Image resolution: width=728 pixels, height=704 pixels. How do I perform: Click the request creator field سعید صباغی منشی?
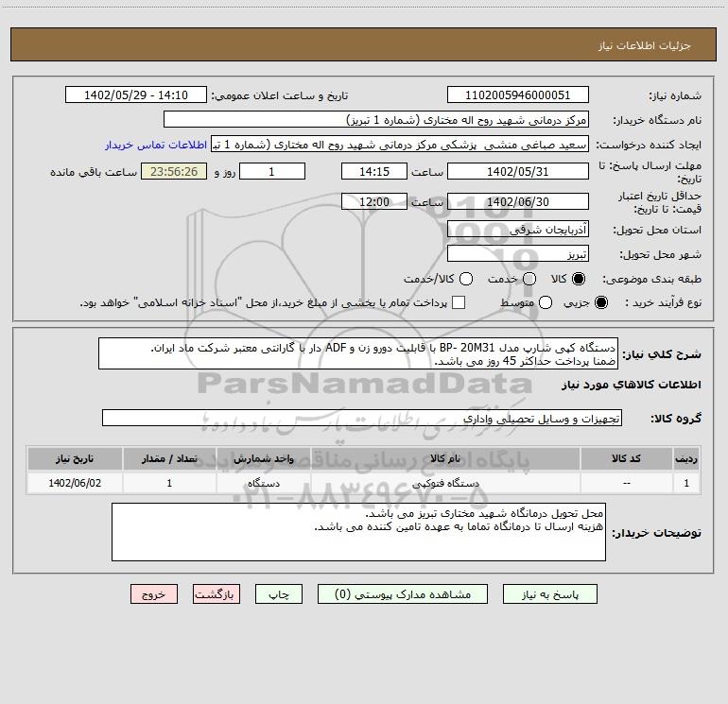(x=400, y=144)
